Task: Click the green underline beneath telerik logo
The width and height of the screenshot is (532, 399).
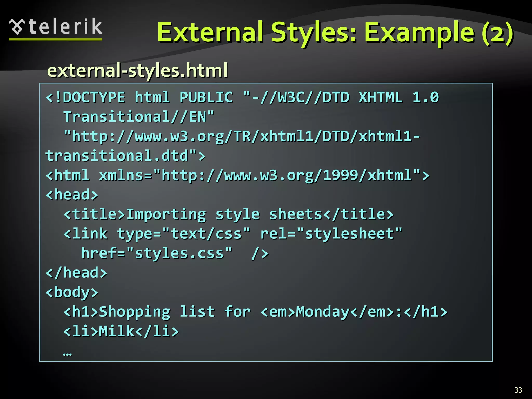Action: (55, 39)
